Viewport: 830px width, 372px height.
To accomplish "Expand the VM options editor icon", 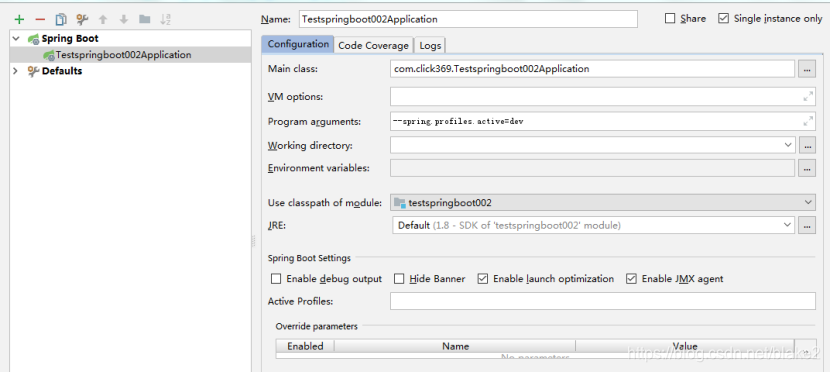I will (808, 97).
